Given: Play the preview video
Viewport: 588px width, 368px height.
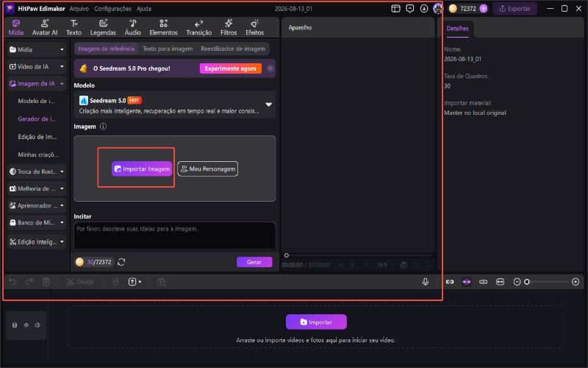Looking at the screenshot, I should [x=353, y=265].
